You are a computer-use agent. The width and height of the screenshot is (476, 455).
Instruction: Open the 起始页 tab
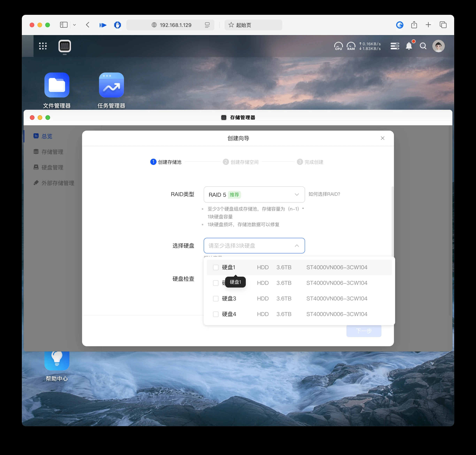click(253, 25)
